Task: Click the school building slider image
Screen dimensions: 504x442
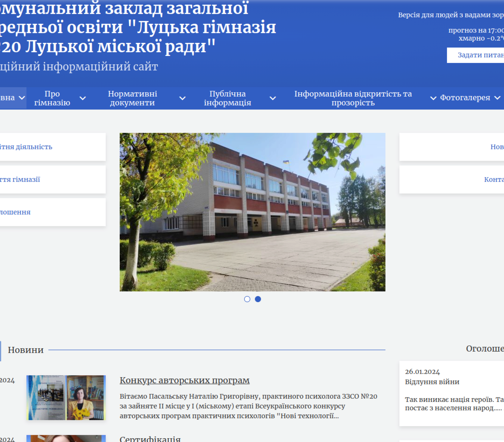Action: pyautogui.click(x=252, y=212)
